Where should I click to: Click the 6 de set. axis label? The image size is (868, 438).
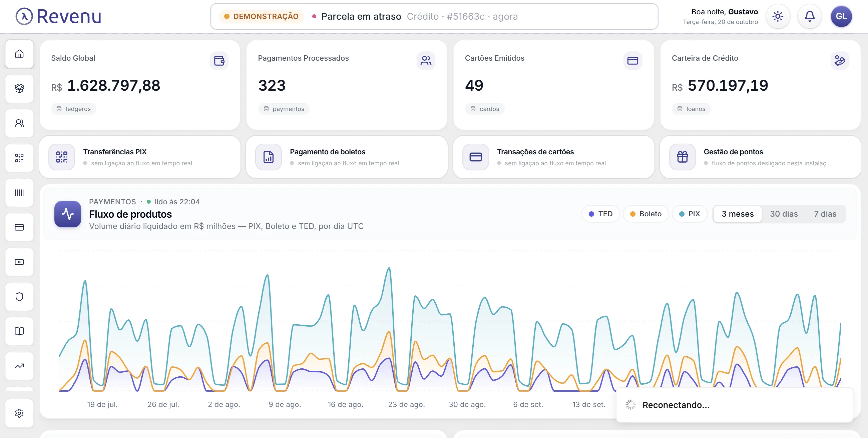click(528, 404)
